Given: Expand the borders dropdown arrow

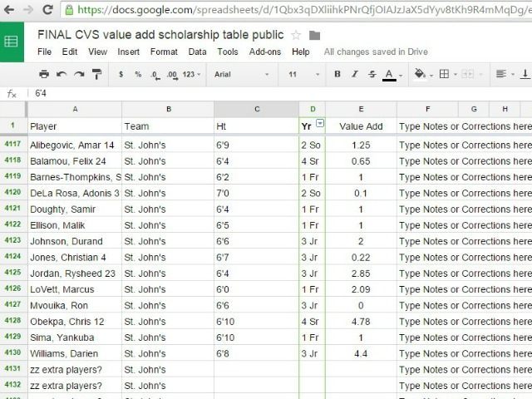Looking at the screenshot, I should coord(456,74).
